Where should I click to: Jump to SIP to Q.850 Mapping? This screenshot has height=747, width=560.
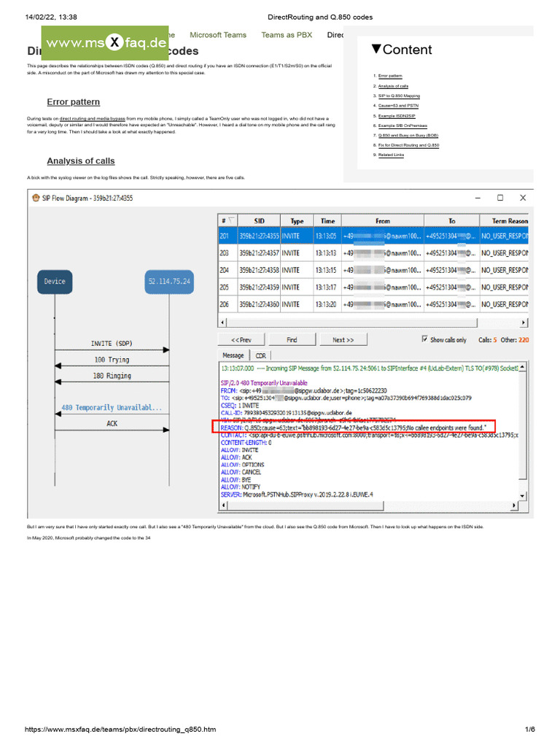coord(399,96)
